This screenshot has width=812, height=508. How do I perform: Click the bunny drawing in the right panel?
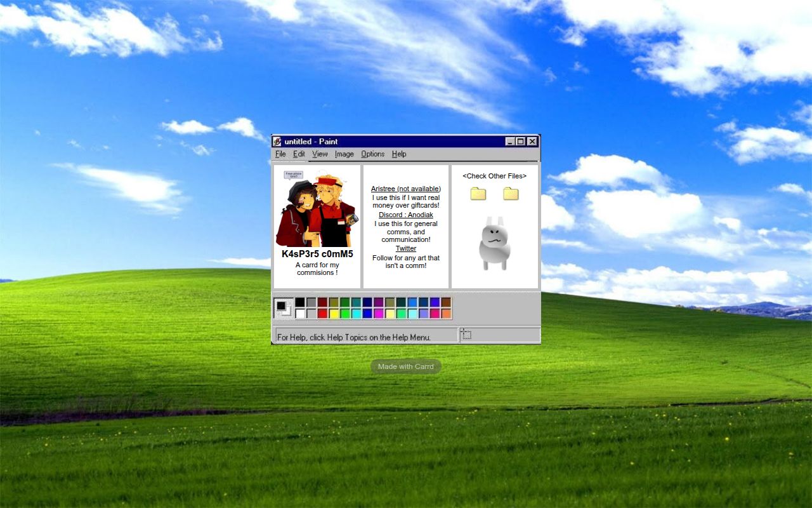pyautogui.click(x=495, y=244)
